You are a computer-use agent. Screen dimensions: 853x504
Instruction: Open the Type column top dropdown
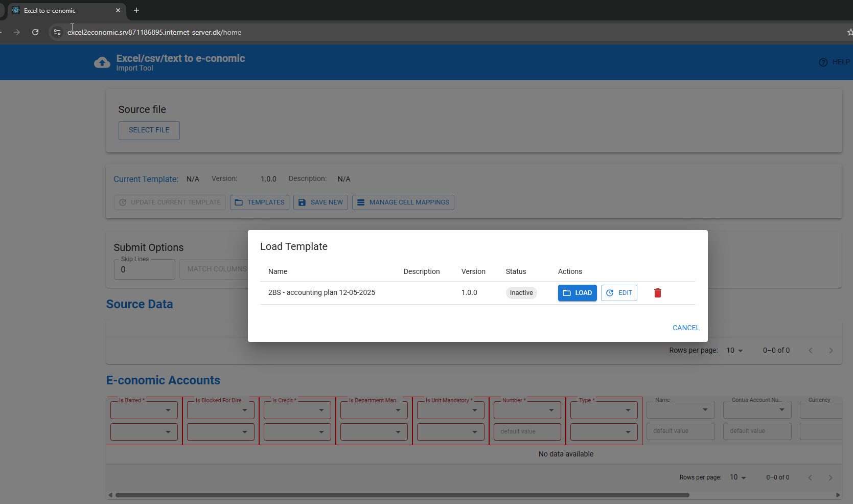[604, 410]
